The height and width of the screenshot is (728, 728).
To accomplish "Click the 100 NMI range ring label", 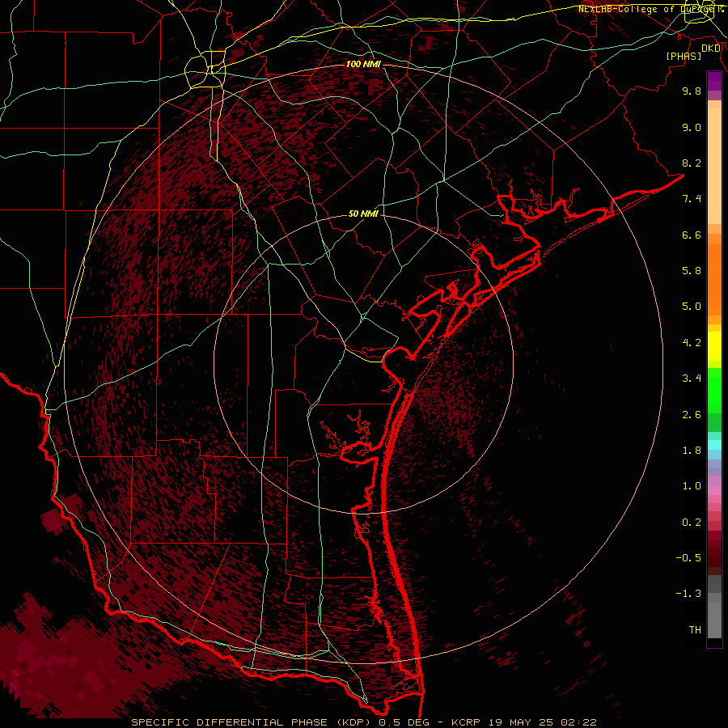I will click(x=363, y=64).
